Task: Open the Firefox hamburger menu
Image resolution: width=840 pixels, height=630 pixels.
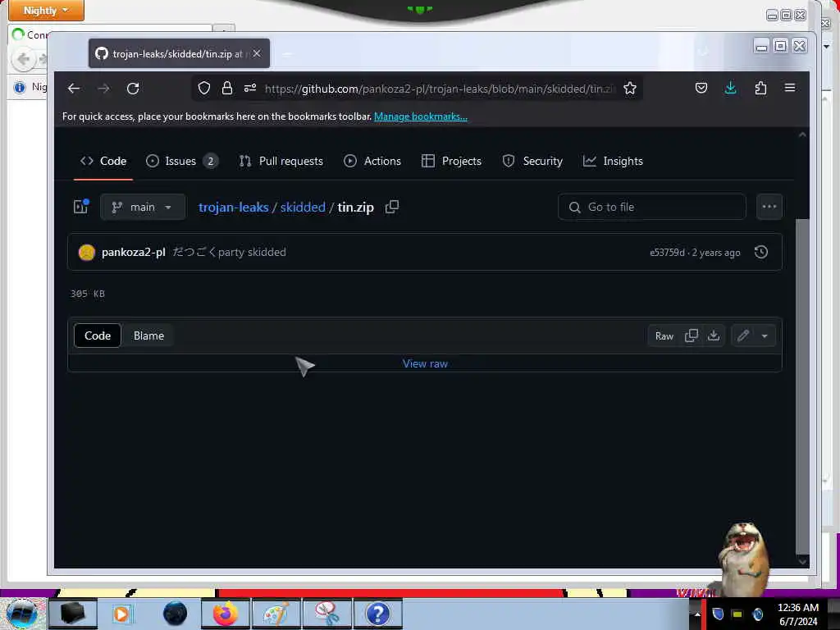Action: click(x=790, y=88)
